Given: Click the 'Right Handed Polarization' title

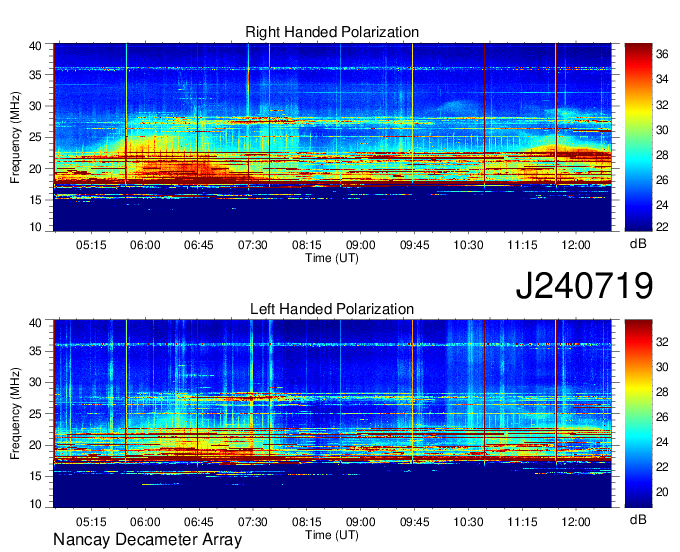Looking at the screenshot, I should click(x=332, y=32).
